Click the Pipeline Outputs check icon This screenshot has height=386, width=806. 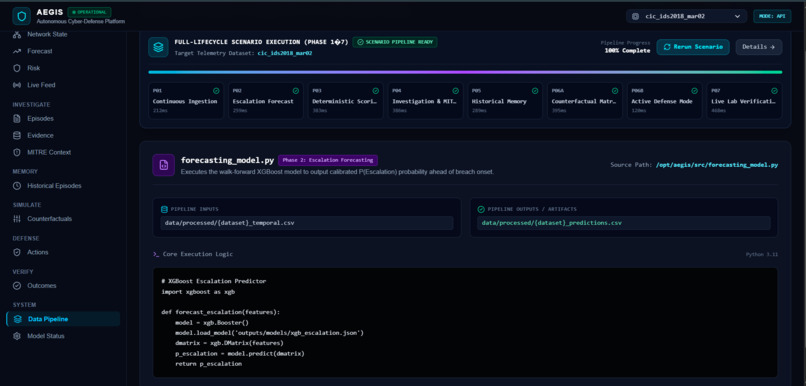[x=481, y=209]
